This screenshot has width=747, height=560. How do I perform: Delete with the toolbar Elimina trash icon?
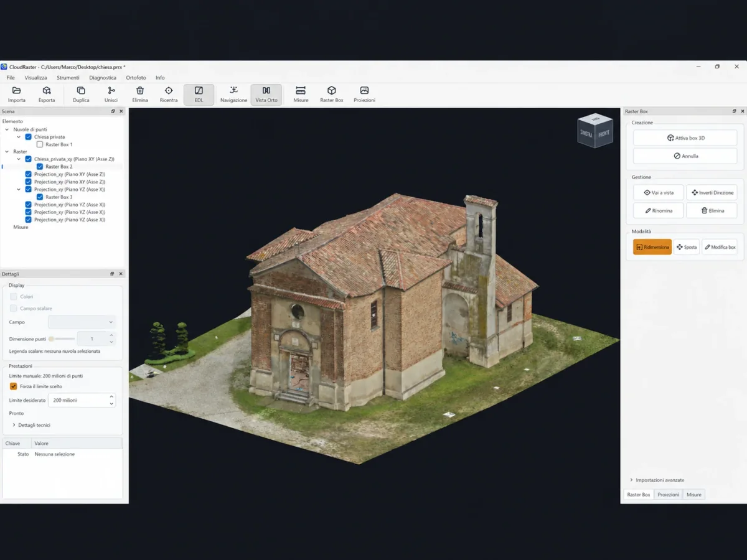coord(140,95)
